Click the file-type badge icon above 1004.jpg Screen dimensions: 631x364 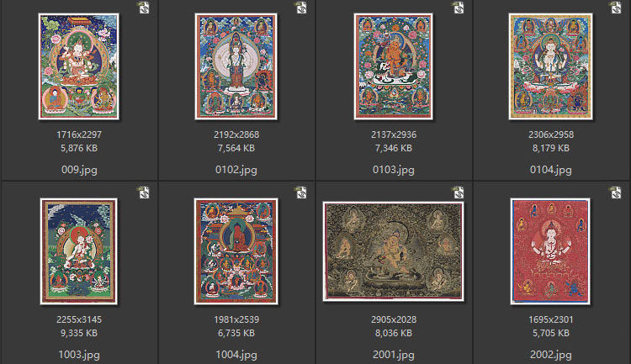tap(301, 193)
